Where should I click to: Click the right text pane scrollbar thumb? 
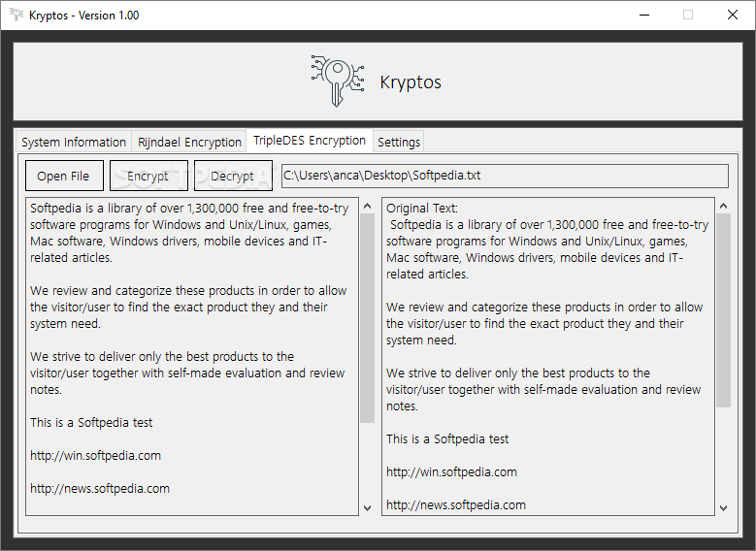click(x=723, y=310)
